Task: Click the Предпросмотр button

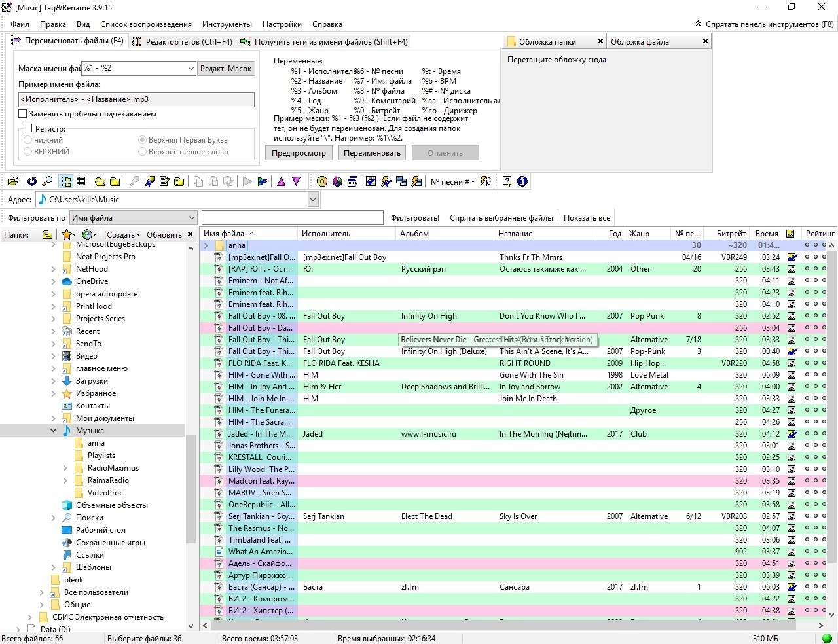Action: [299, 153]
